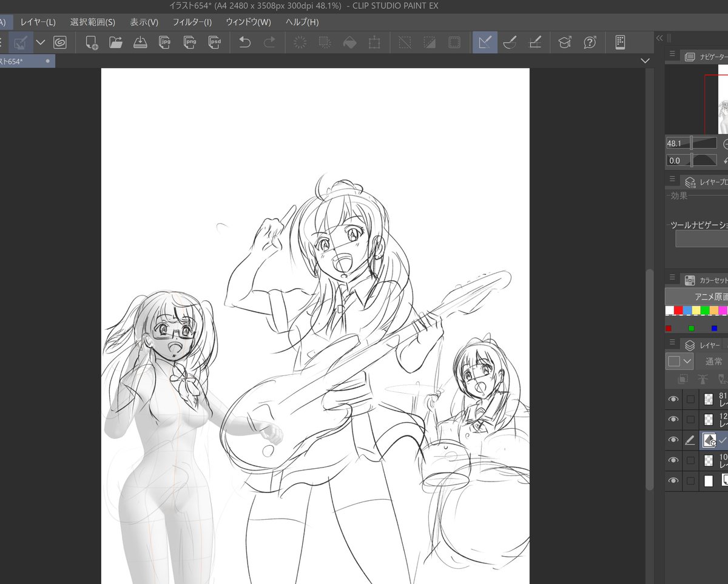
Task: Click the アニメ原画 color set button
Action: tap(696, 297)
